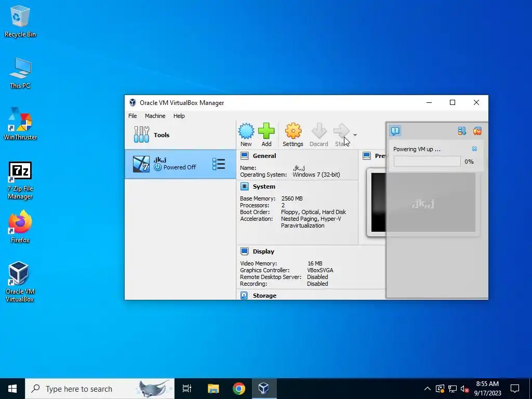Viewport: 532px width, 399px height.
Task: Click the System section header
Action: pos(264,187)
